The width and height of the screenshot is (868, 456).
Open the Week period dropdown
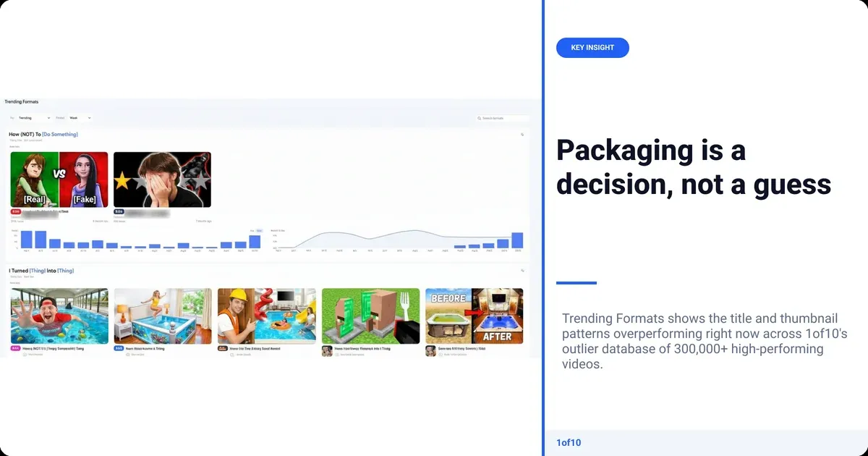tap(80, 117)
